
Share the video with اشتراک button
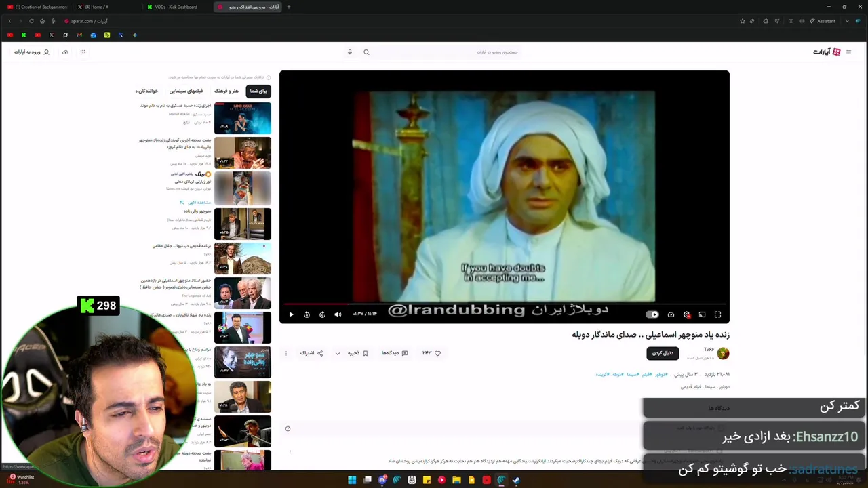point(311,353)
